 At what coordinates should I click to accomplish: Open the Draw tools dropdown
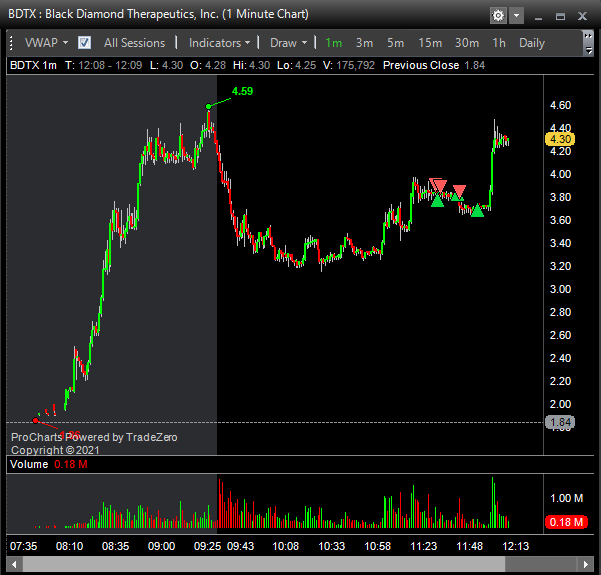[289, 43]
